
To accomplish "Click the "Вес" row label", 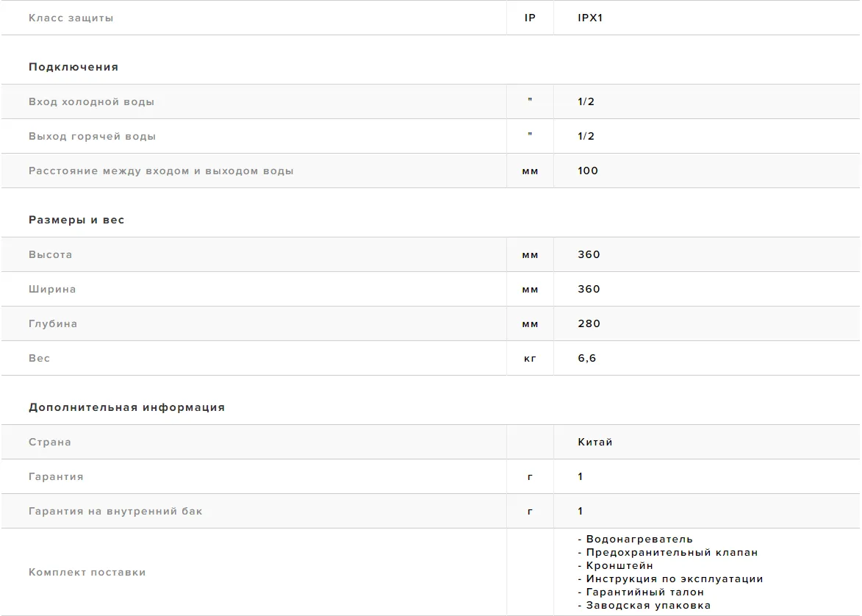I will 40,358.
